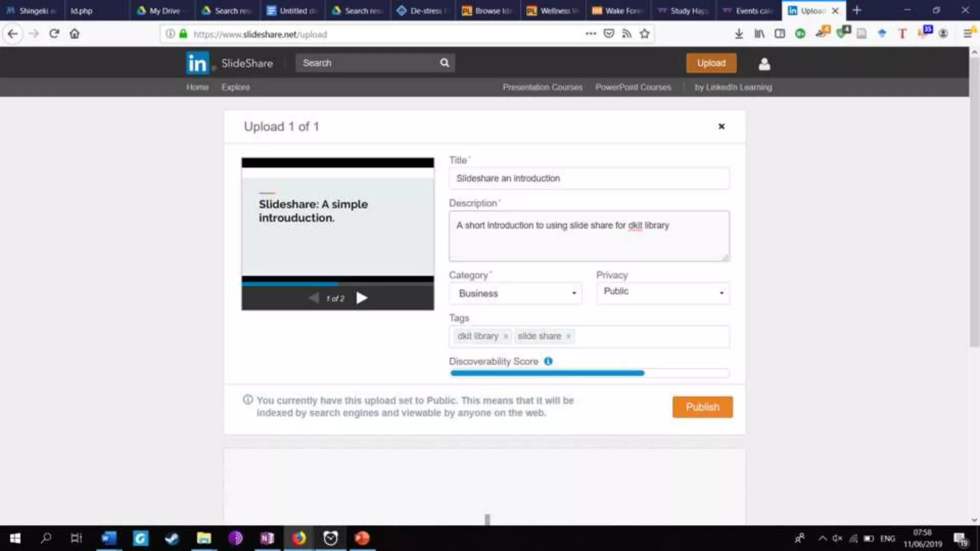Open the user profile icon
Image resolution: width=980 pixels, height=551 pixels.
[x=764, y=64]
